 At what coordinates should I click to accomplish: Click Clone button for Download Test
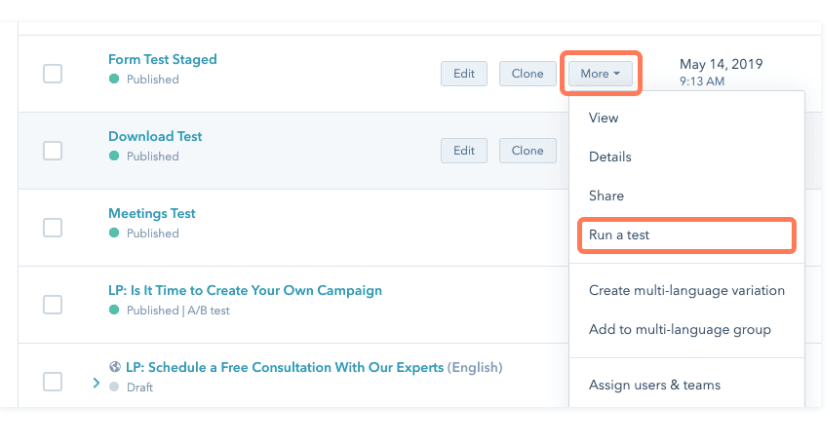pos(527,150)
